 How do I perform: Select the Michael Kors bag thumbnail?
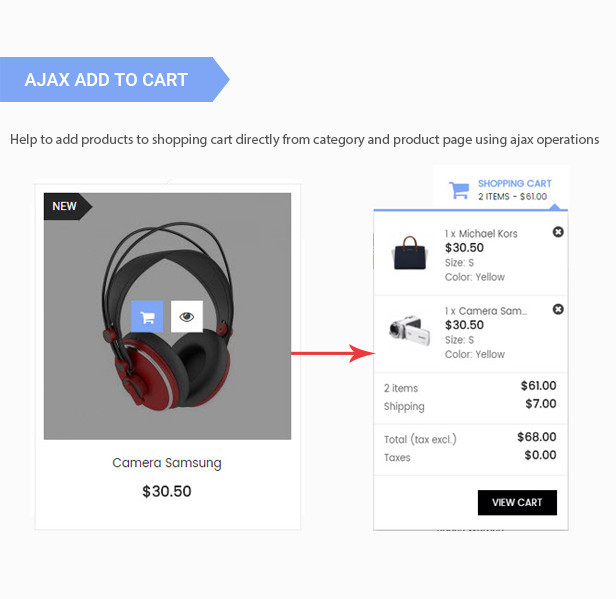click(410, 253)
